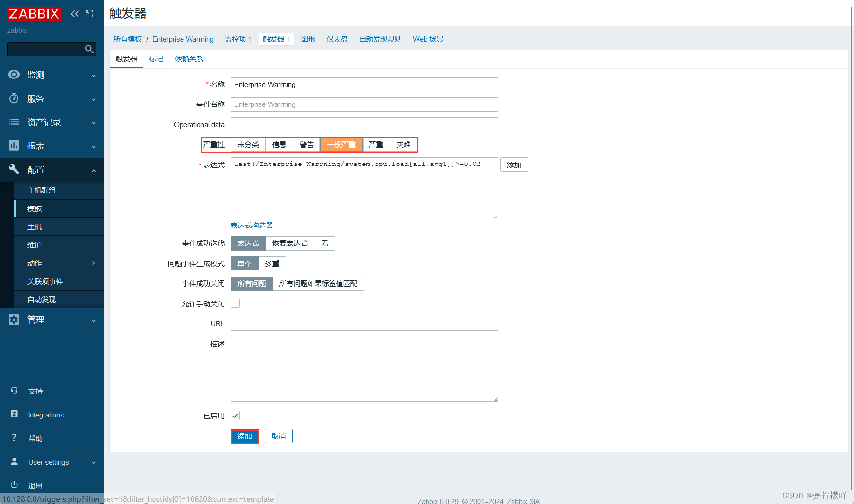This screenshot has width=854, height=504.
Task: Select severity 信息
Action: (279, 145)
